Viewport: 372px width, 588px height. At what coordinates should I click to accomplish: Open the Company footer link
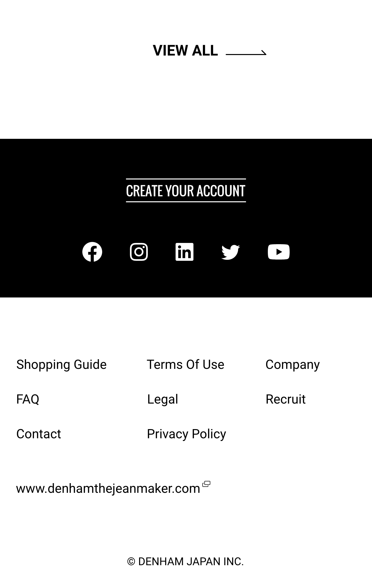(293, 365)
